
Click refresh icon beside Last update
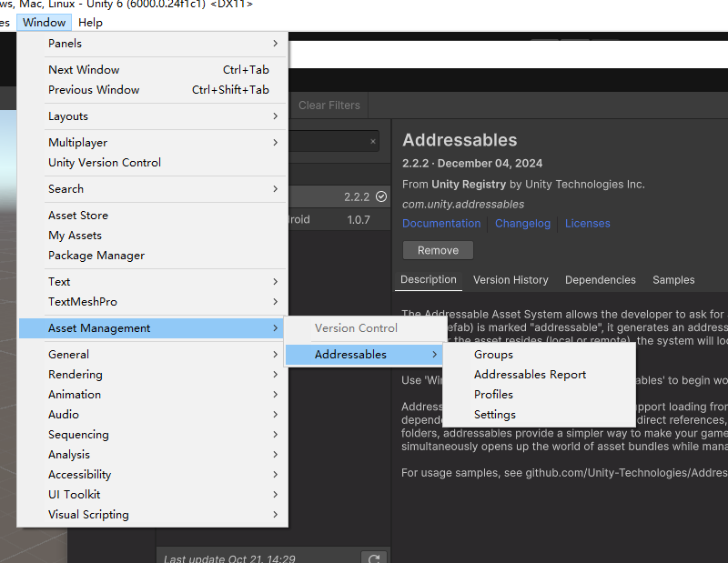(x=374, y=558)
